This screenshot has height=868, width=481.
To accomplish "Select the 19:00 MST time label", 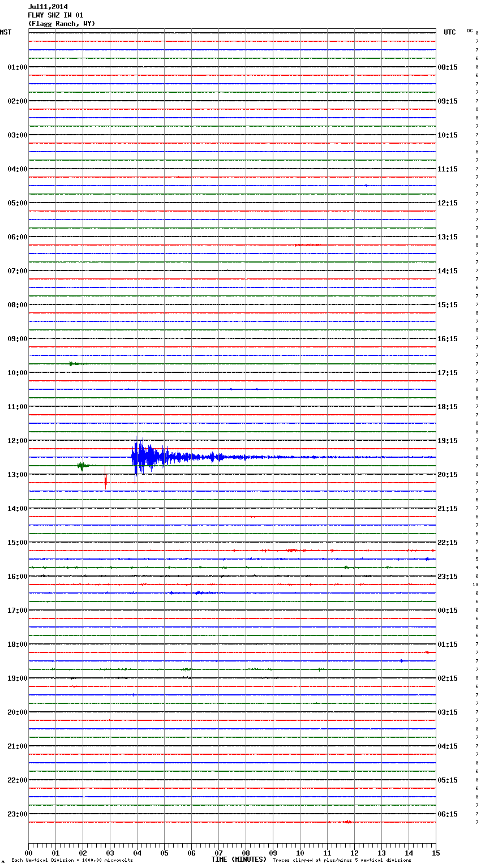I will pyautogui.click(x=18, y=678).
